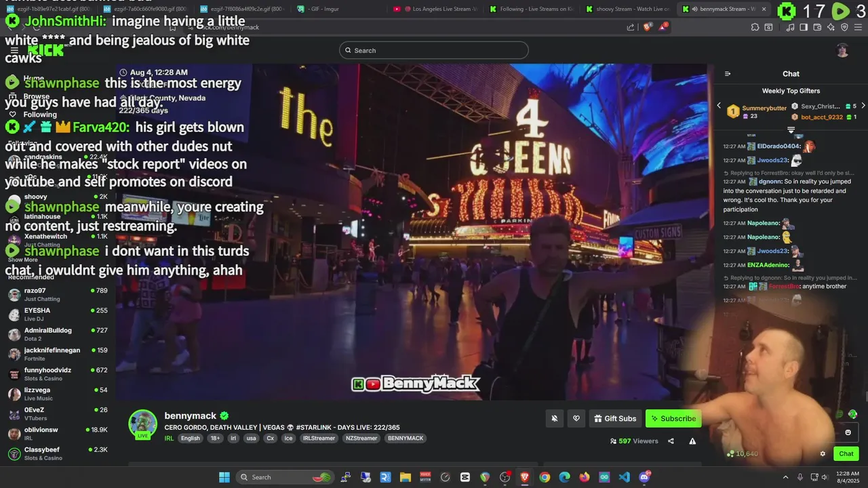Open lizzvega Live Music channel
Image resolution: width=868 pixels, height=488 pixels.
(x=58, y=394)
